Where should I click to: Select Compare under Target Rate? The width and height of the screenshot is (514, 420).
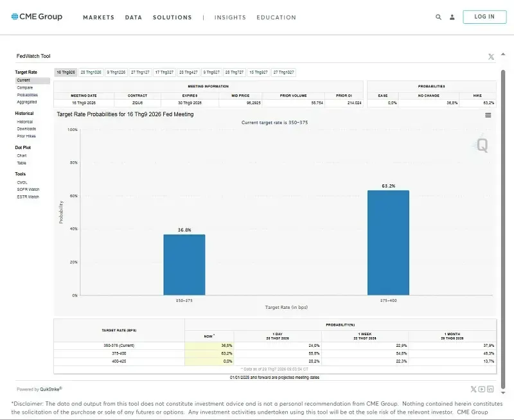[25, 87]
